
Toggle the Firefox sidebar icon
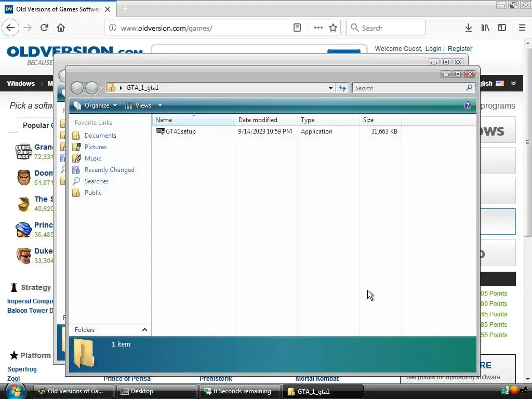(x=502, y=28)
